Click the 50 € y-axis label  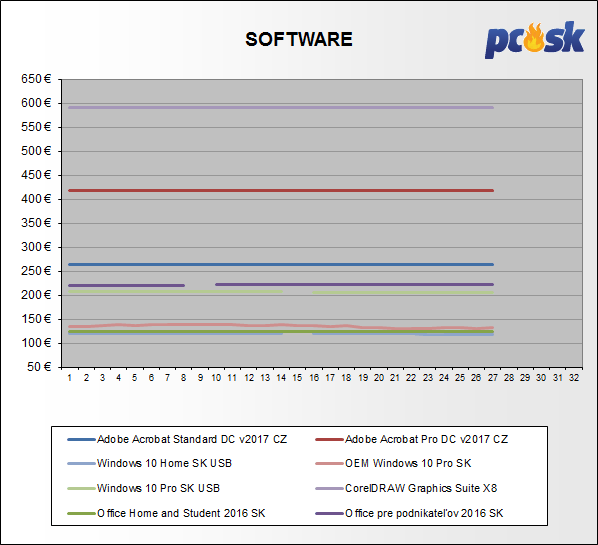point(39,367)
